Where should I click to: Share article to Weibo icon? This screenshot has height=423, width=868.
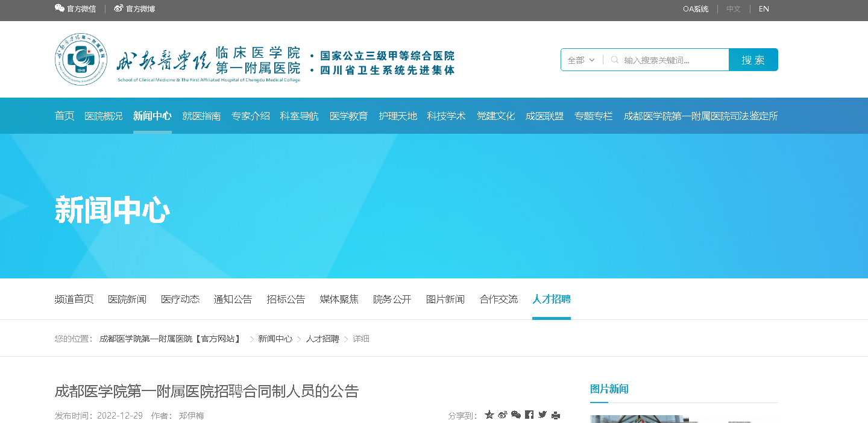(503, 415)
